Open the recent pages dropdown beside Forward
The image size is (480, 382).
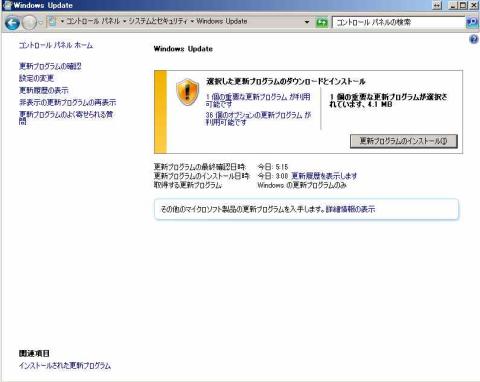coord(40,23)
